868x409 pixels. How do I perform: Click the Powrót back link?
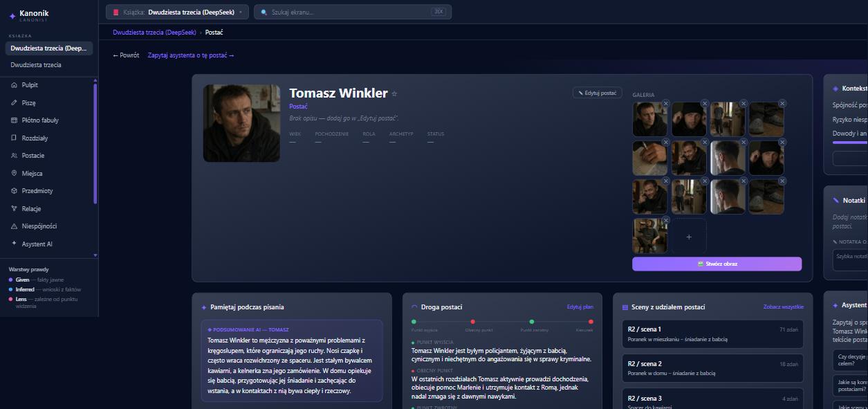pyautogui.click(x=126, y=55)
